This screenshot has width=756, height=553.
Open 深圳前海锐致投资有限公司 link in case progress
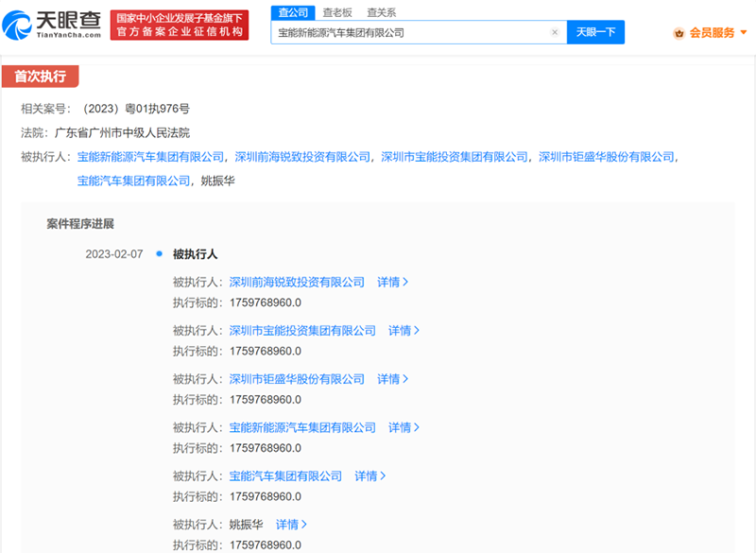297,283
